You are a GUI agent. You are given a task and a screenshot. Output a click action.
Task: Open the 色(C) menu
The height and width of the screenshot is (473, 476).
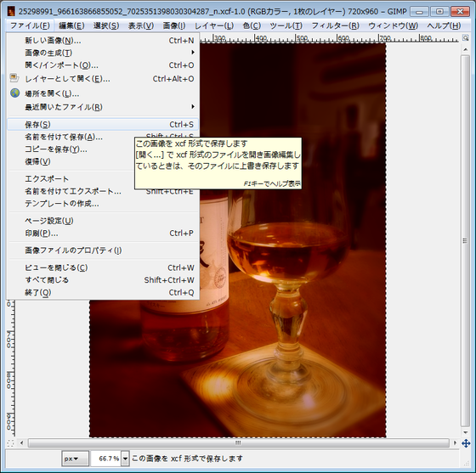click(252, 25)
